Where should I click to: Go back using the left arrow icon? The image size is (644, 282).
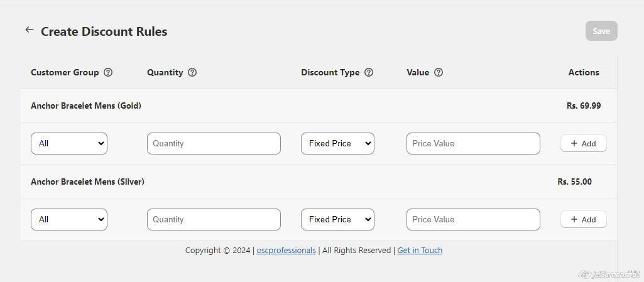click(x=29, y=30)
